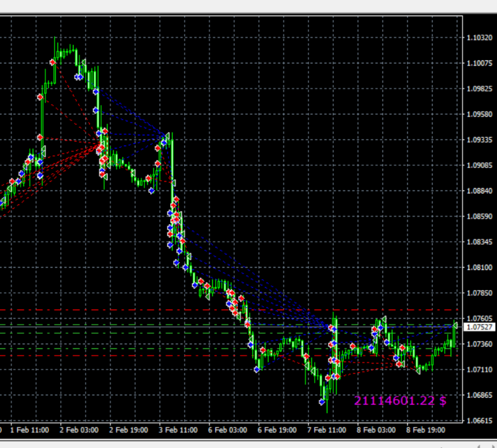Click the 1.06865 price axis label
The height and width of the screenshot is (448, 497).
point(480,395)
